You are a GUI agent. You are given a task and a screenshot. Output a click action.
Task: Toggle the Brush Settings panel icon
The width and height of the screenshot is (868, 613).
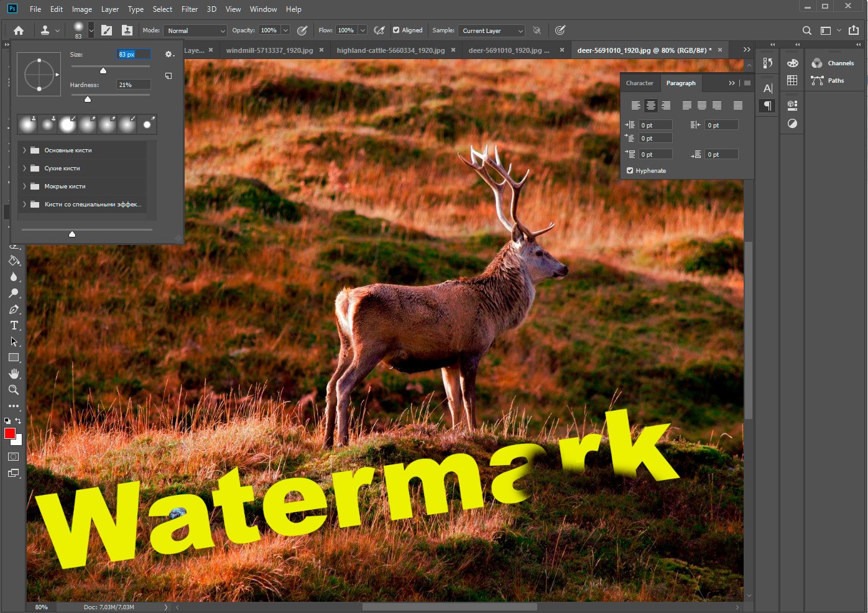click(x=107, y=30)
